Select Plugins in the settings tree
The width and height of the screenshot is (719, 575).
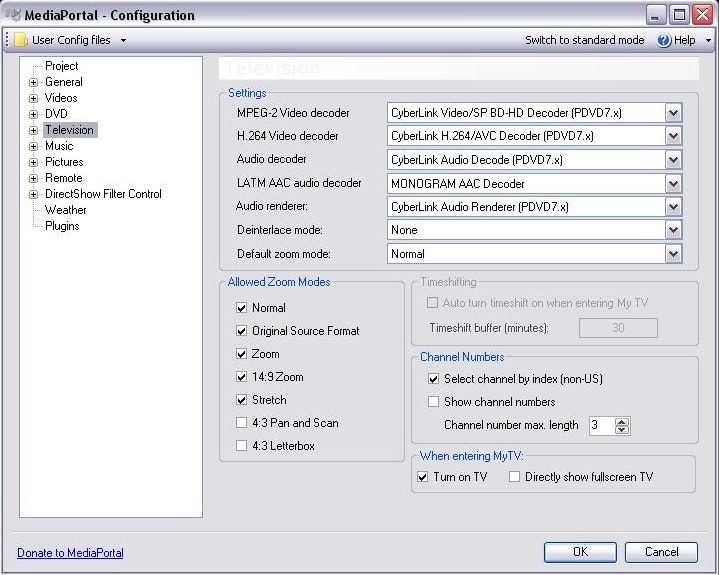tap(62, 226)
